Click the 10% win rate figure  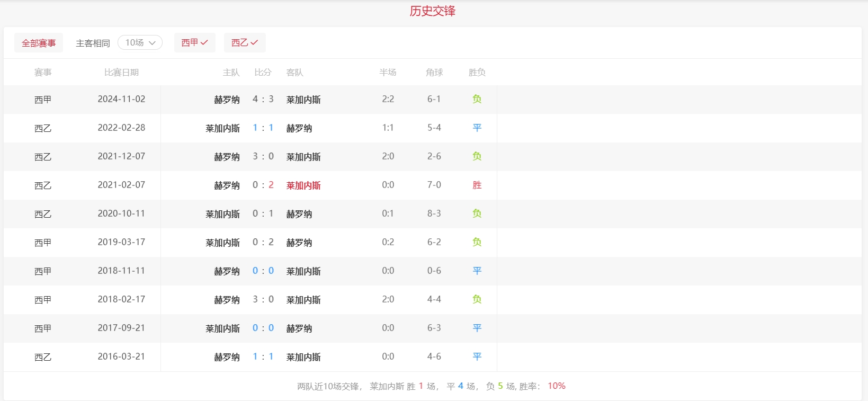click(556, 386)
